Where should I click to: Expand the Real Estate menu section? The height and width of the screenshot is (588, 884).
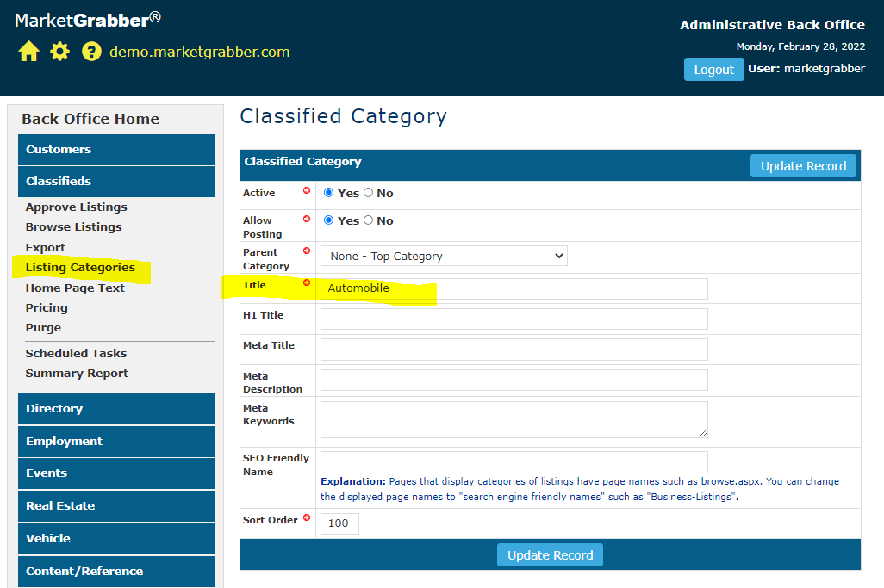click(116, 505)
